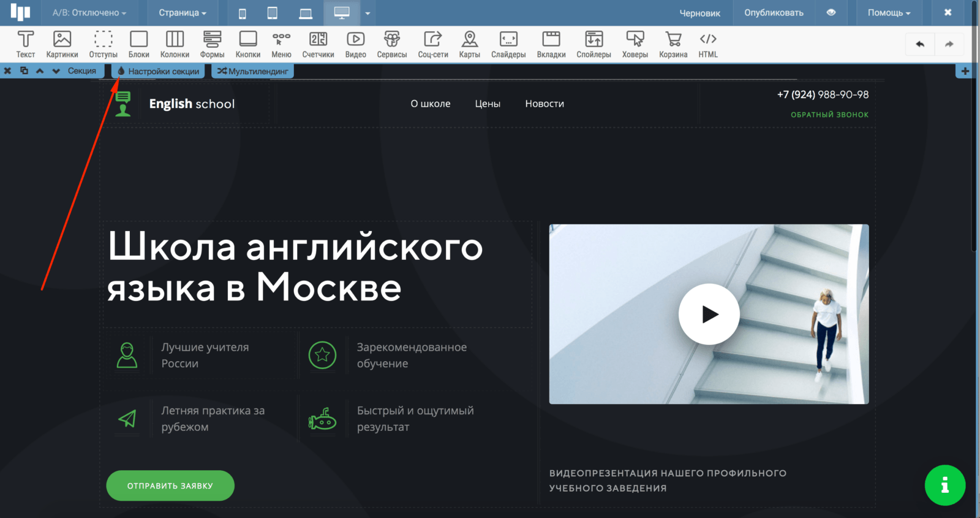Switch to phone preview

pyautogui.click(x=243, y=13)
